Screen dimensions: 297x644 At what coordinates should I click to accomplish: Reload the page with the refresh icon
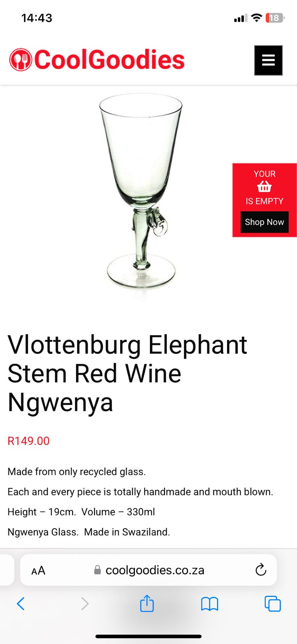point(261,570)
